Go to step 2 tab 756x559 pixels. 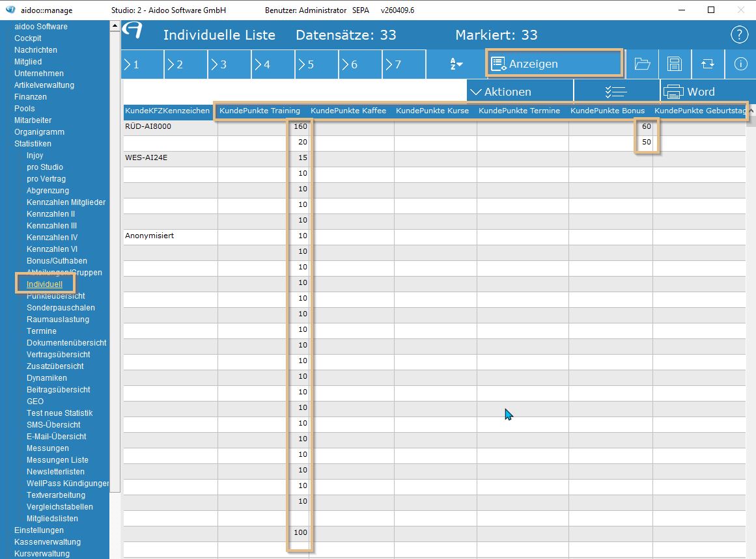click(x=186, y=64)
